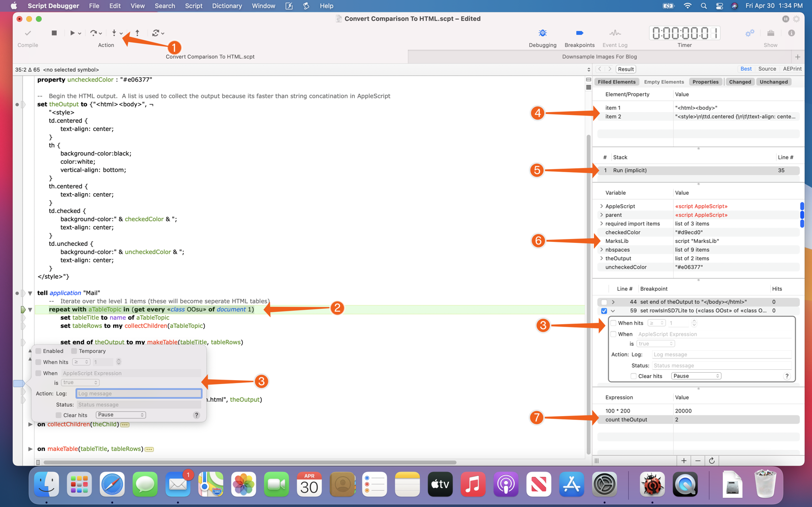Click the record/refresh action icon in toolbar
Screen dimensions: 812x507
156,33
